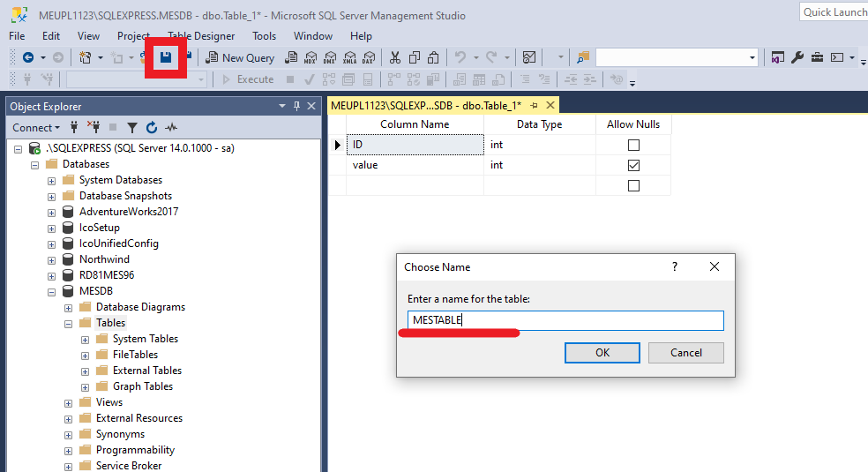This screenshot has width=868, height=472.
Task: Click Cancel in Choose Name dialog
Action: pos(686,353)
